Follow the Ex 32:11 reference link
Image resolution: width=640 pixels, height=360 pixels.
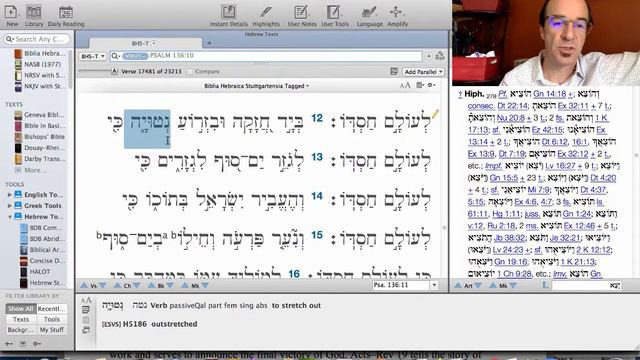click(x=567, y=106)
